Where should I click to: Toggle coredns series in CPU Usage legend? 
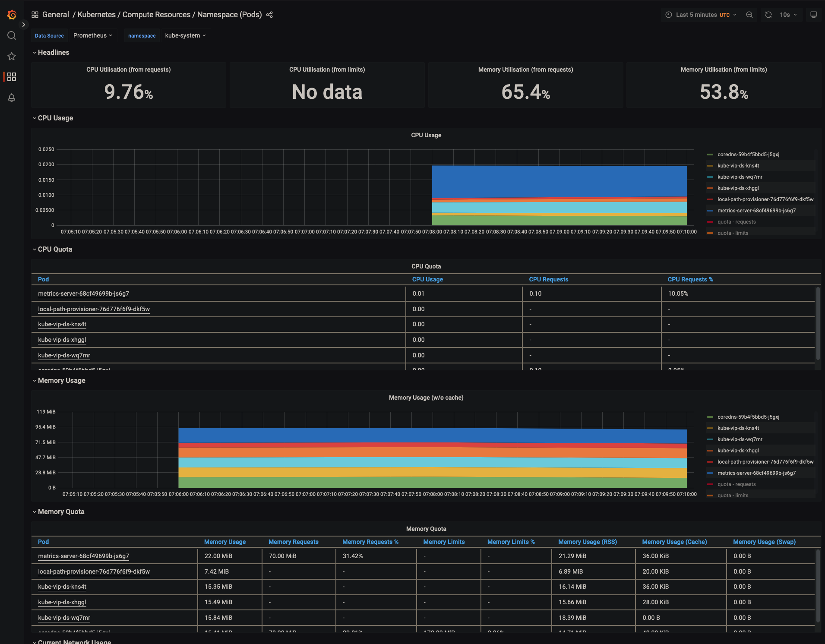coord(748,154)
